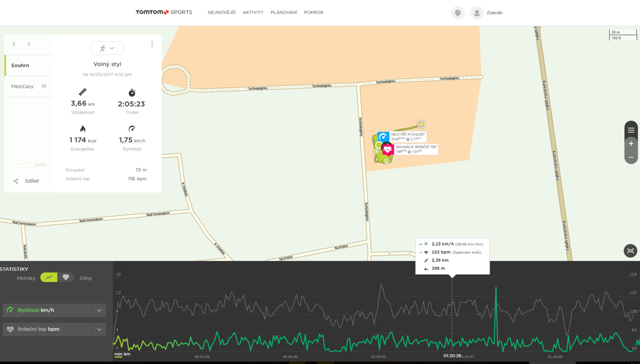The width and height of the screenshot is (640, 364).
Task: Switch statistics to heart zones view
Action: 66,277
